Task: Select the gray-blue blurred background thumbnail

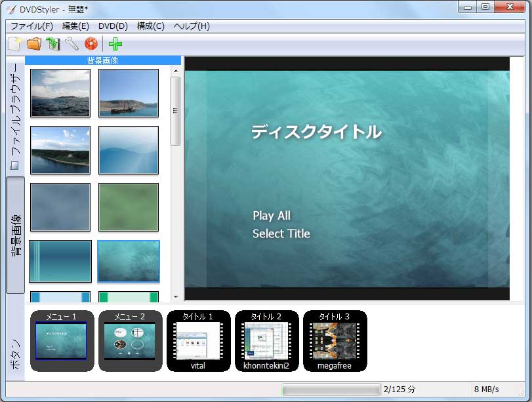Action: click(60, 207)
